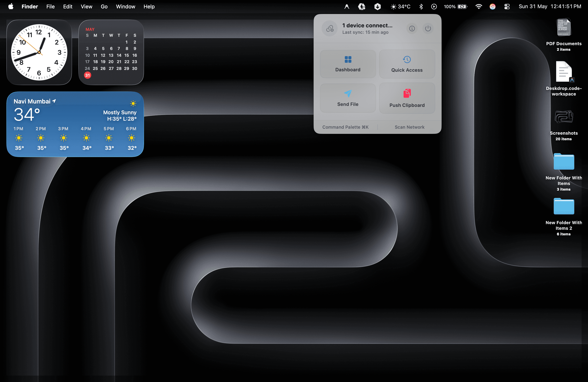
Task: Open the Apple menu
Action: [11, 6]
